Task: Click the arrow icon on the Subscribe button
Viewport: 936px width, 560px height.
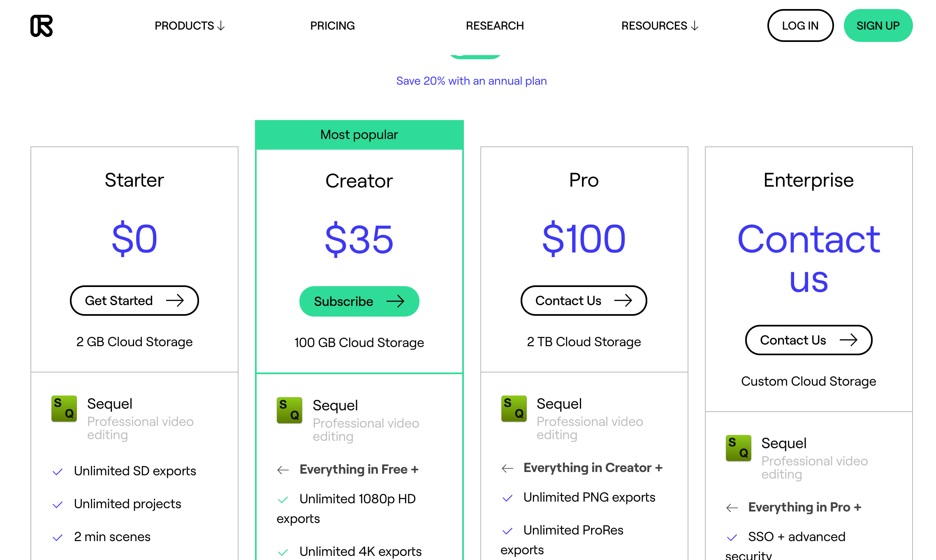Action: pyautogui.click(x=396, y=301)
